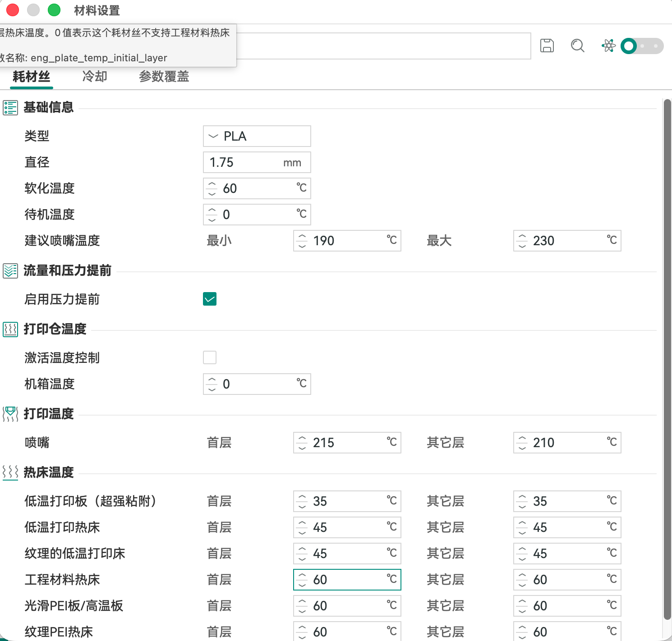Open the 参数覆盖 tab
This screenshot has height=641, width=672.
[x=164, y=77]
